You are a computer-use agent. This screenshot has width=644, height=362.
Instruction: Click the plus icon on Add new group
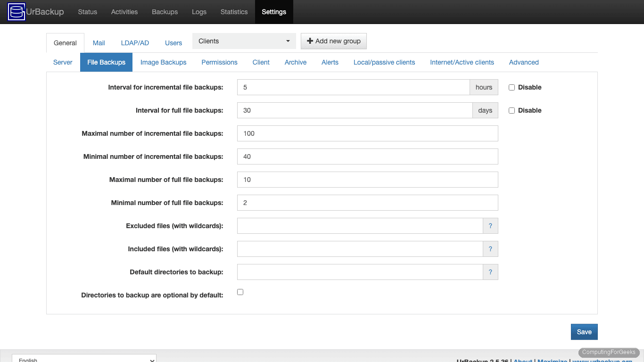click(311, 41)
